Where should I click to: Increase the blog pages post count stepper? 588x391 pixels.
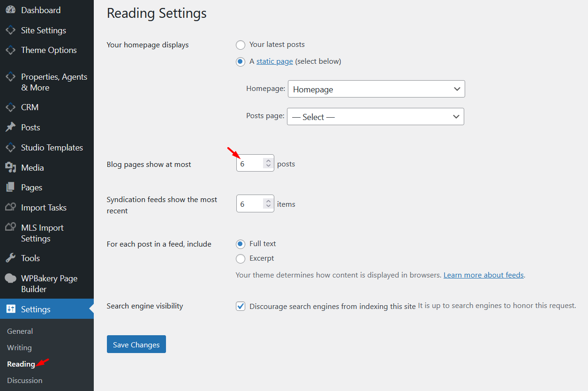point(268,160)
